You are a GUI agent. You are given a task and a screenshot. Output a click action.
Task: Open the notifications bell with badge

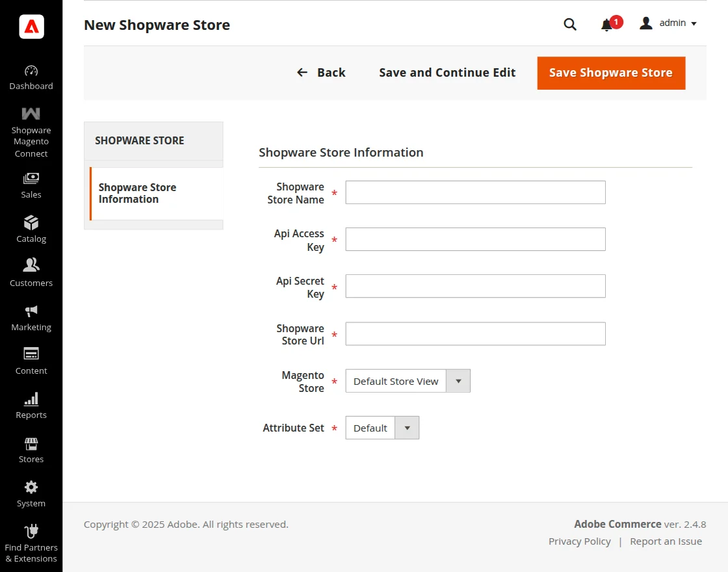(x=607, y=24)
